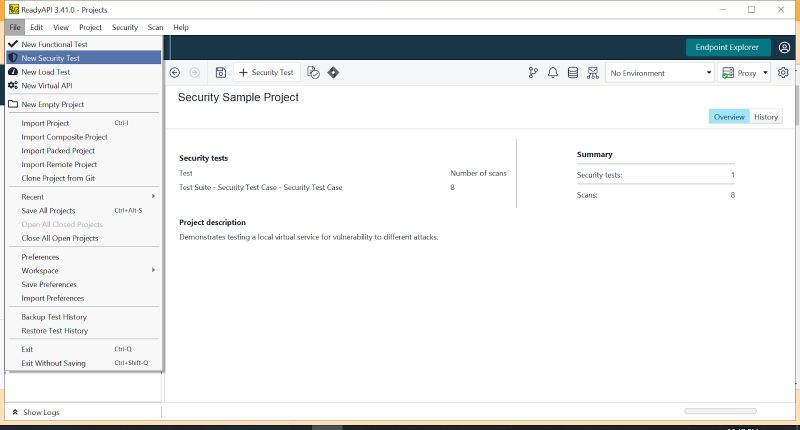Select Exit Without Saving
Image resolution: width=800 pixels, height=430 pixels.
click(x=83, y=363)
